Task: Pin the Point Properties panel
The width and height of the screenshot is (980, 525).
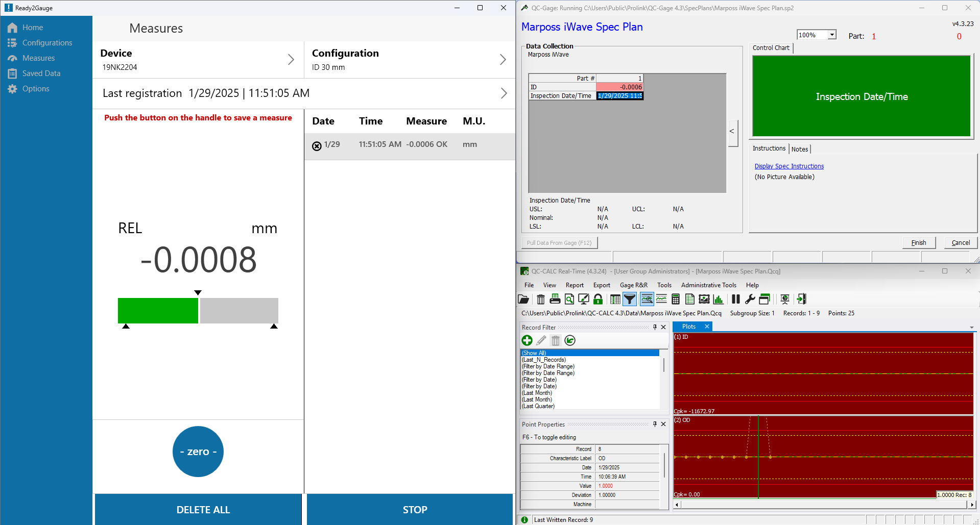Action: 655,424
